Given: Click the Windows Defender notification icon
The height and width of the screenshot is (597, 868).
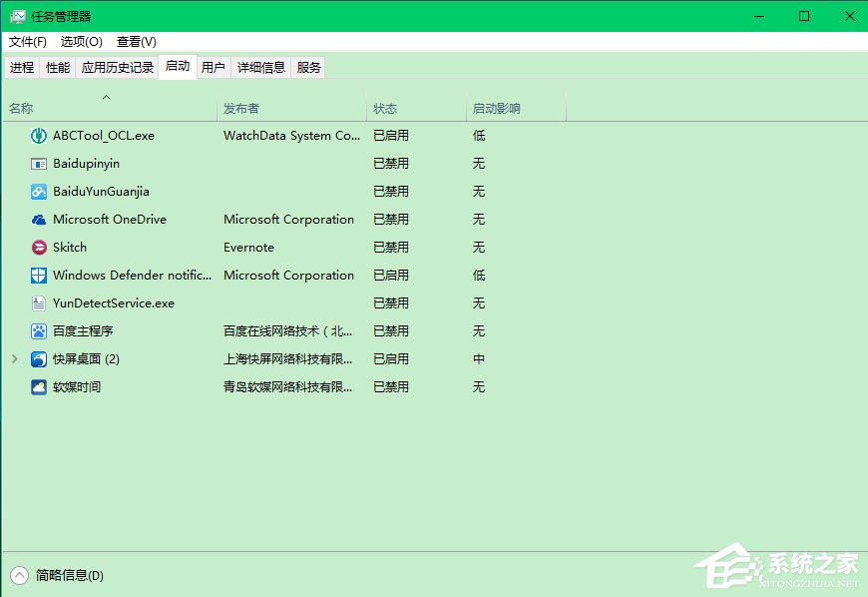Looking at the screenshot, I should coord(38,275).
